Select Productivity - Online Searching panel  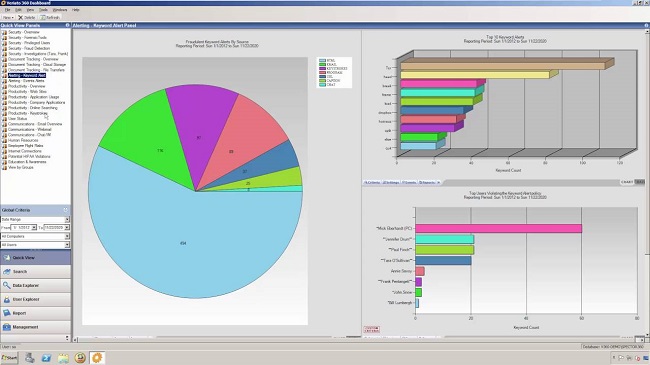tap(33, 107)
